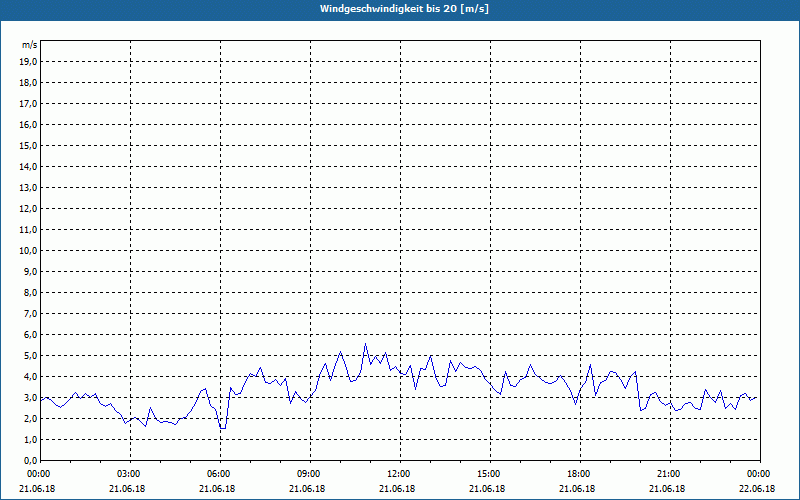Select the 18,0 y-axis label

pos(28,83)
